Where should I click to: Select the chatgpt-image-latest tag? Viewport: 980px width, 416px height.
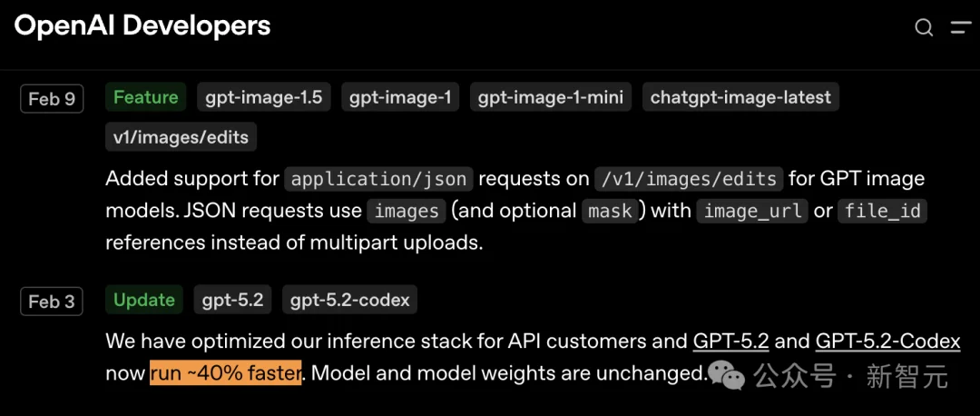(740, 97)
